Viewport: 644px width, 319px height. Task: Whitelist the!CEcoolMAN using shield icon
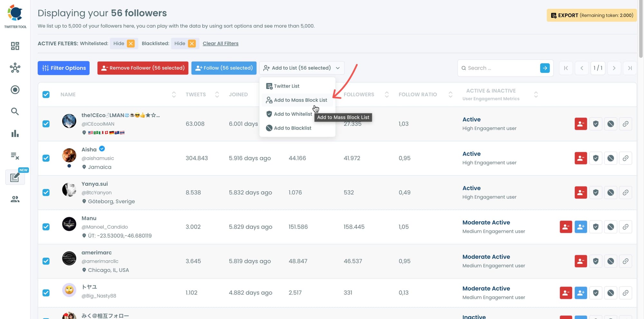coord(595,124)
